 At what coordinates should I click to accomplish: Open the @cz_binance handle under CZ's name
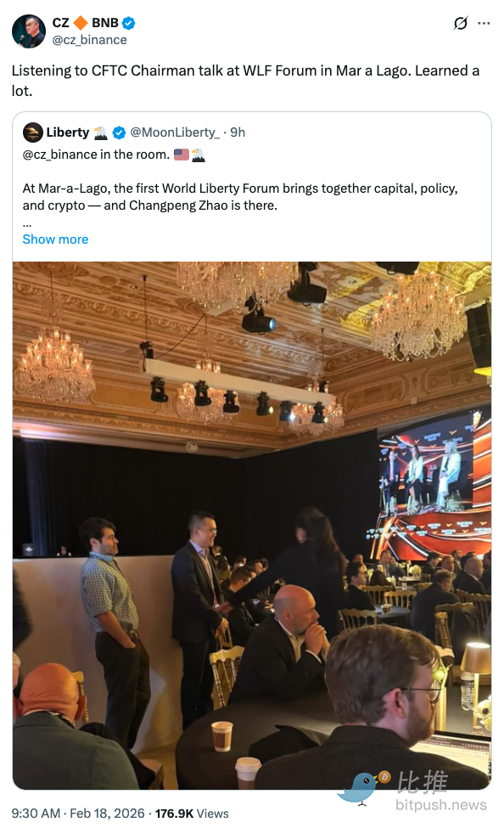(x=90, y=40)
